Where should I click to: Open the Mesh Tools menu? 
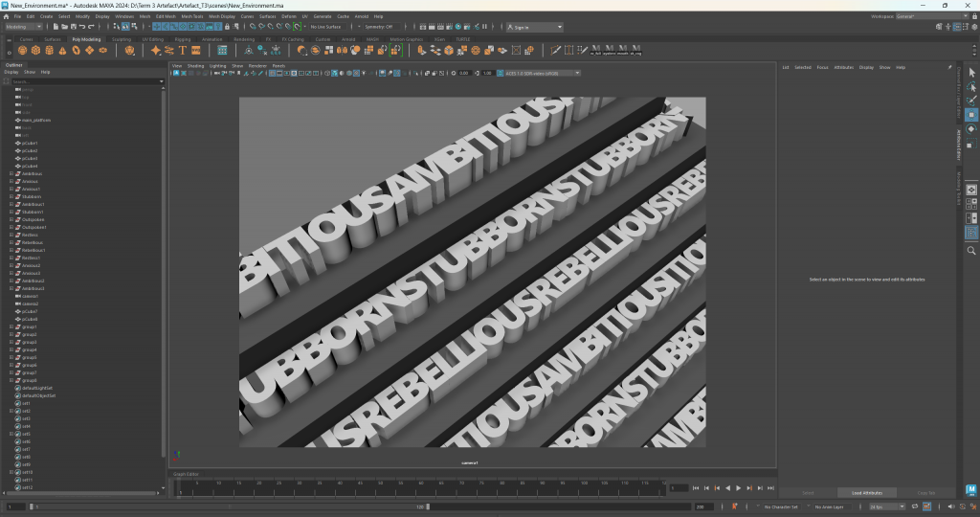coord(191,17)
